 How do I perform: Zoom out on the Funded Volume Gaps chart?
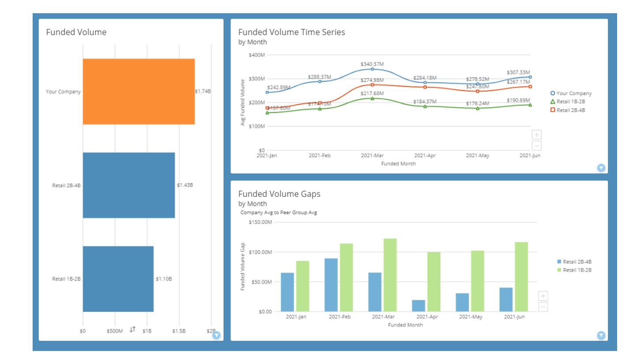pyautogui.click(x=543, y=307)
